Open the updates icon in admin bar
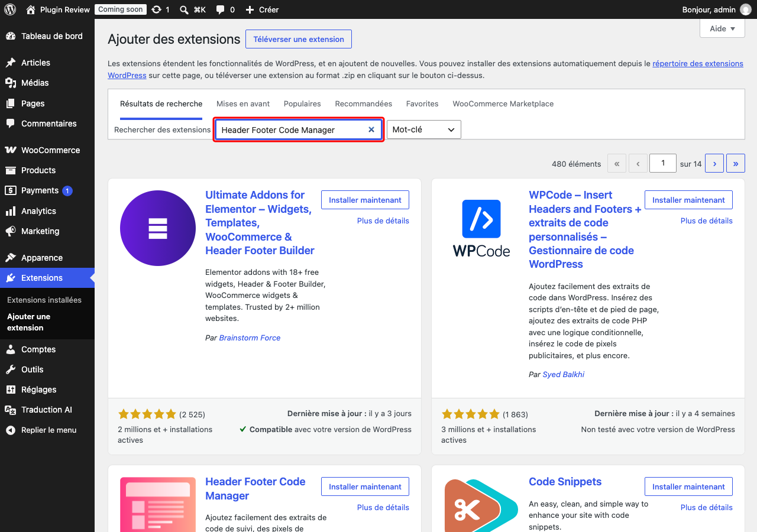The height and width of the screenshot is (532, 757). click(156, 9)
